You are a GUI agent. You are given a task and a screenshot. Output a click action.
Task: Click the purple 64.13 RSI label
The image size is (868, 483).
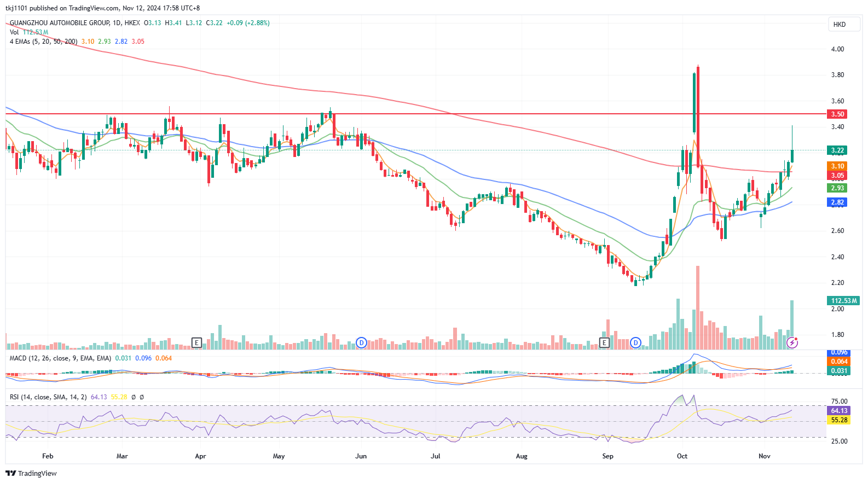click(x=839, y=411)
